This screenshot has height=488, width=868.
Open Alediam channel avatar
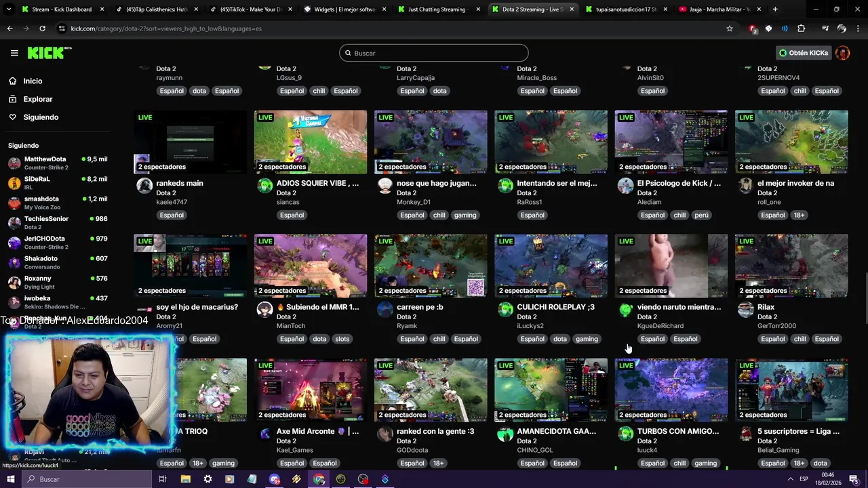tap(626, 186)
